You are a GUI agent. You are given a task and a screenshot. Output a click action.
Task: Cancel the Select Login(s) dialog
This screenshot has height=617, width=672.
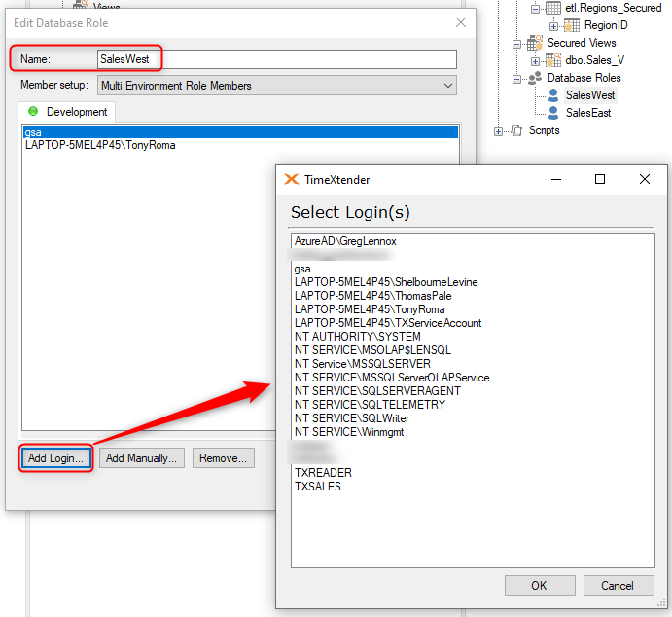point(619,585)
